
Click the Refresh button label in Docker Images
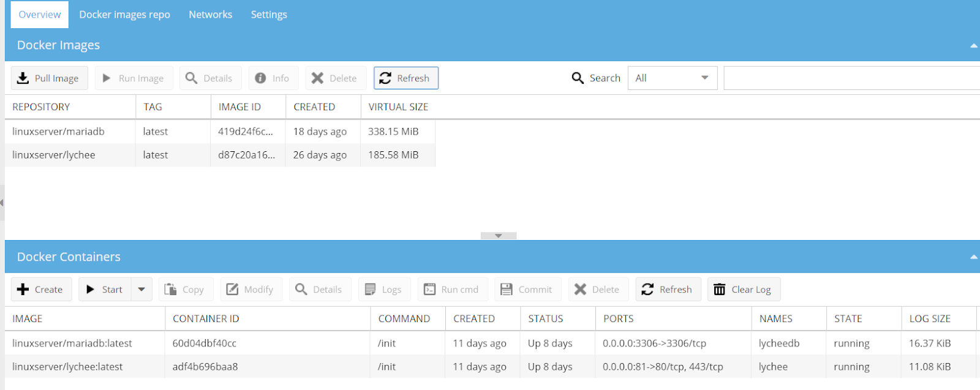point(413,78)
